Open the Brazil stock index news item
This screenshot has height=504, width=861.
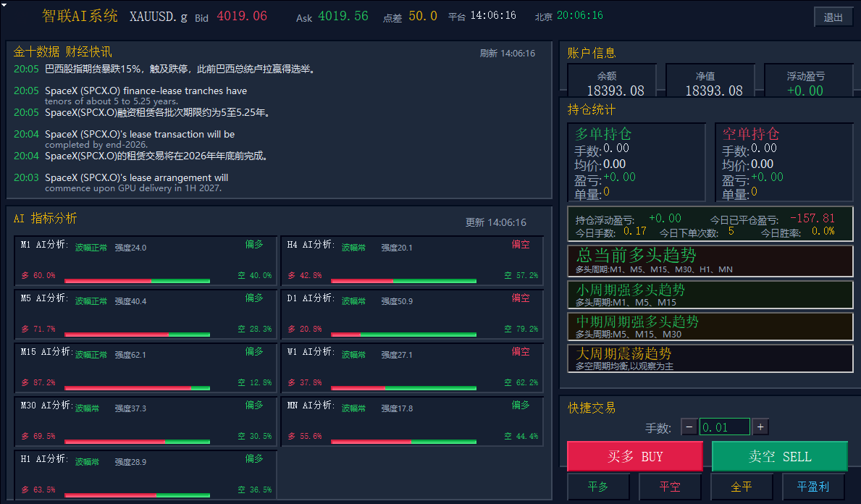click(164, 70)
